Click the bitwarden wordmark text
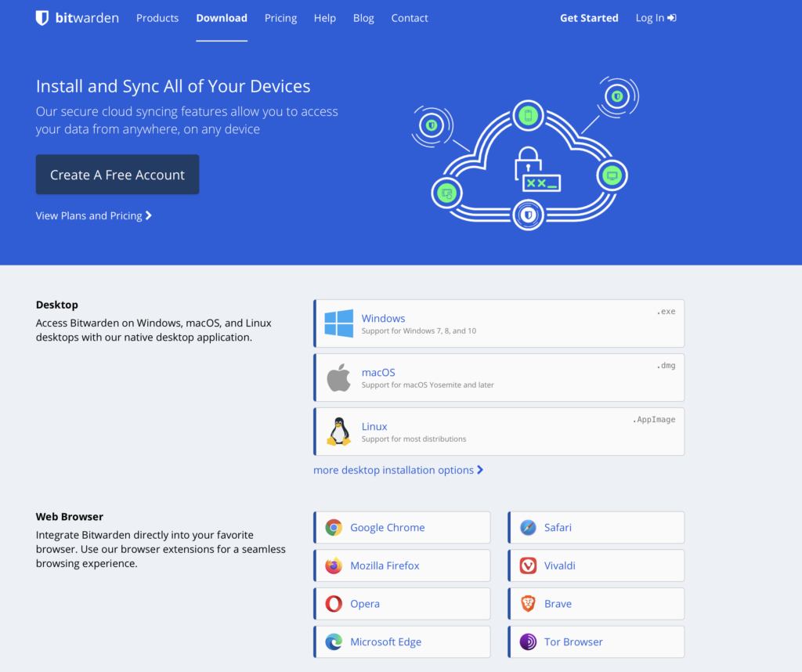This screenshot has height=672, width=802. pyautogui.click(x=87, y=18)
